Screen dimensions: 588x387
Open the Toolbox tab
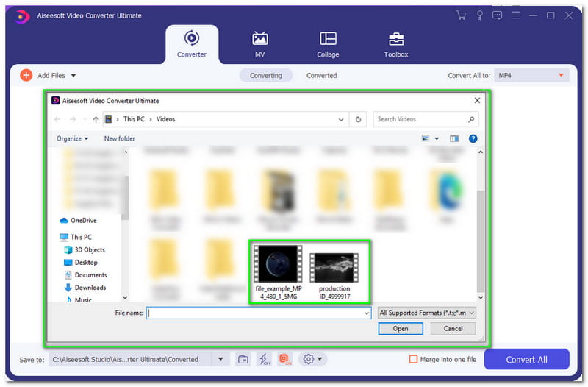pyautogui.click(x=395, y=44)
